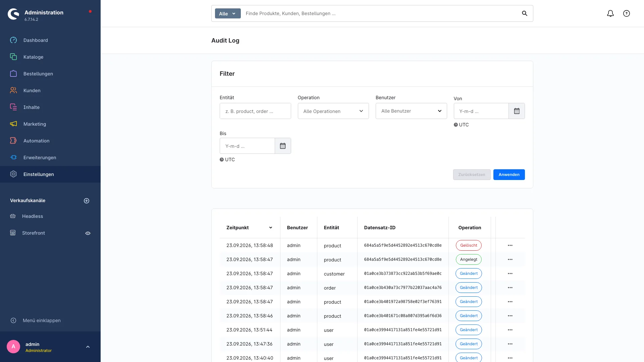Click the Operation column header
This screenshot has height=362, width=644.
[470, 228]
